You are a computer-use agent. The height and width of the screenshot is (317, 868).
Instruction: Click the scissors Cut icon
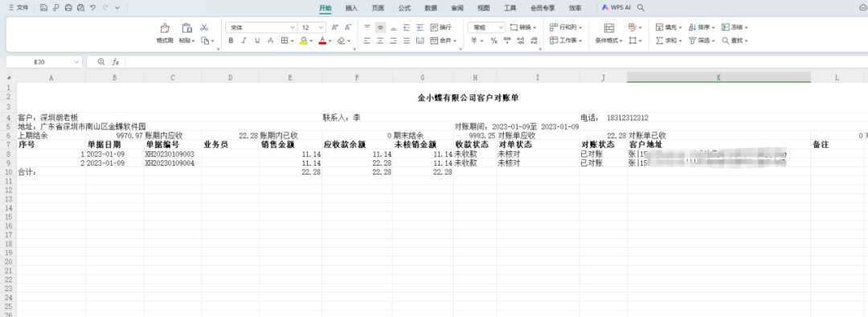203,27
